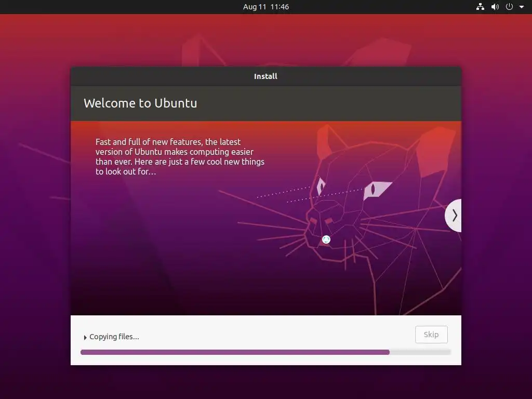Viewport: 532px width, 399px height.
Task: Open the power icon menu
Action: click(x=509, y=7)
